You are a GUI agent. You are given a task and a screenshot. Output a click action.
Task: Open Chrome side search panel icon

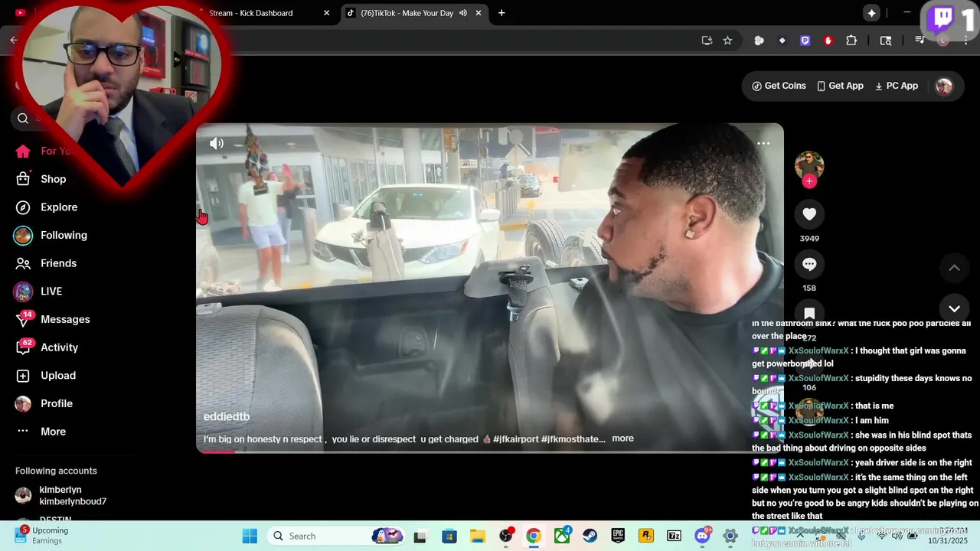pos(886,41)
